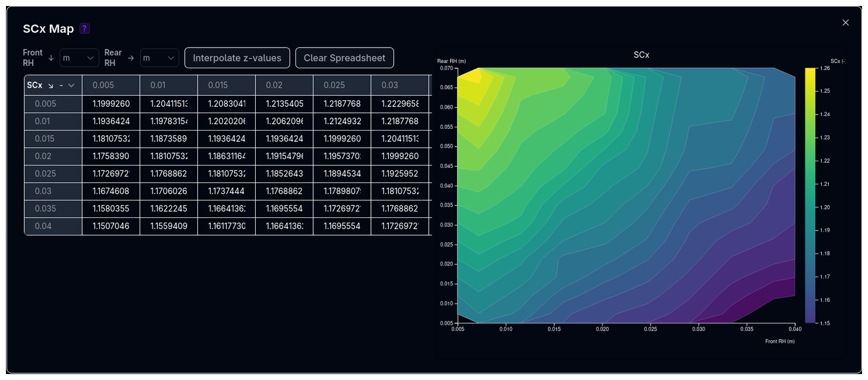
Task: Open the SCx Map help tooltip
Action: 84,28
